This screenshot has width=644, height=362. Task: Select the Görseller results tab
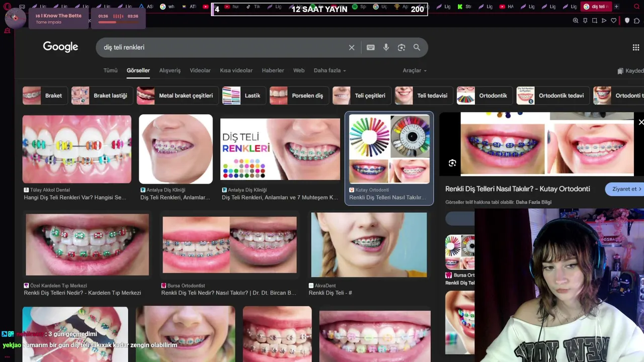138,70
